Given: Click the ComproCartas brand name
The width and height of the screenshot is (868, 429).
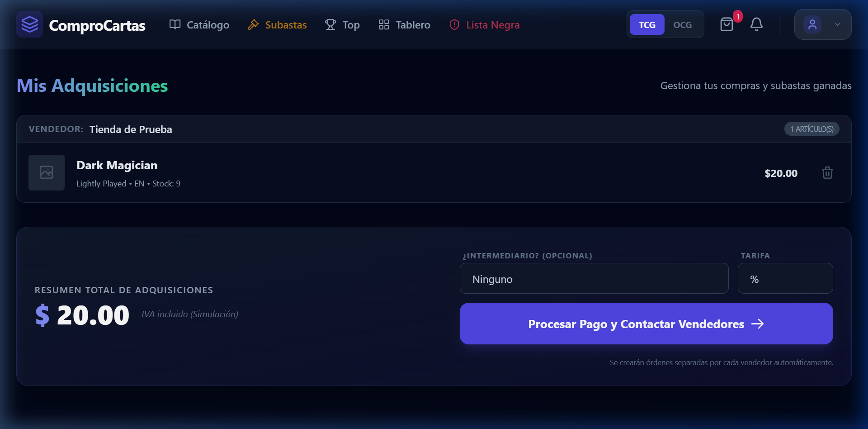Looking at the screenshot, I should [x=97, y=25].
